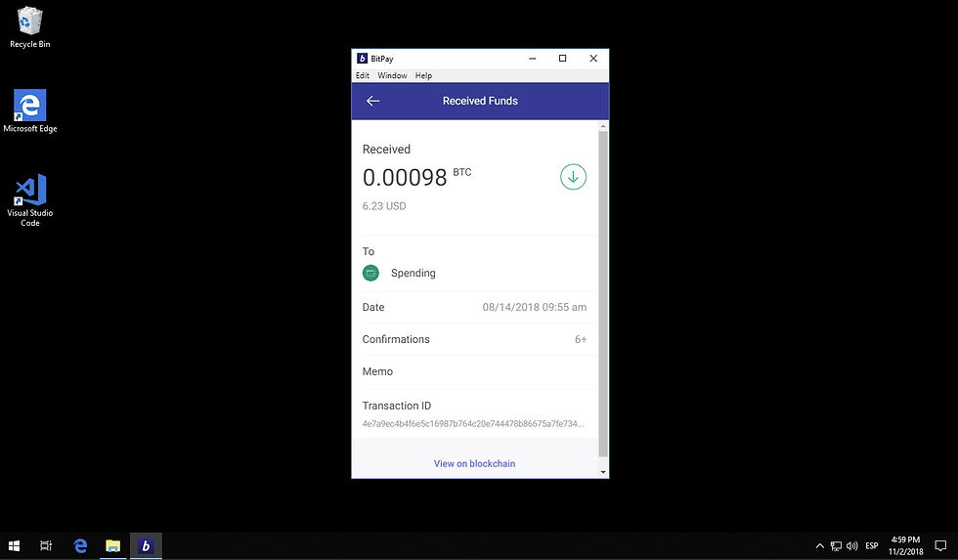This screenshot has width=958, height=560.
Task: Click View on blockchain link
Action: (475, 463)
